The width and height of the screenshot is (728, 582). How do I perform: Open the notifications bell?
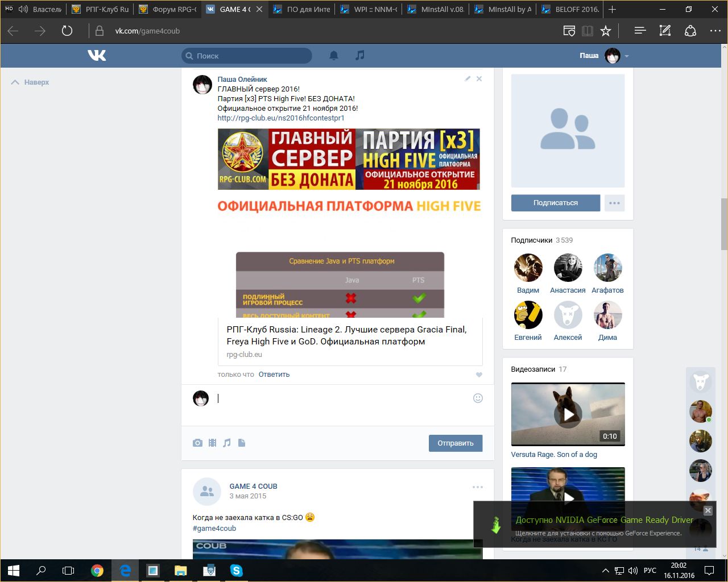(334, 55)
